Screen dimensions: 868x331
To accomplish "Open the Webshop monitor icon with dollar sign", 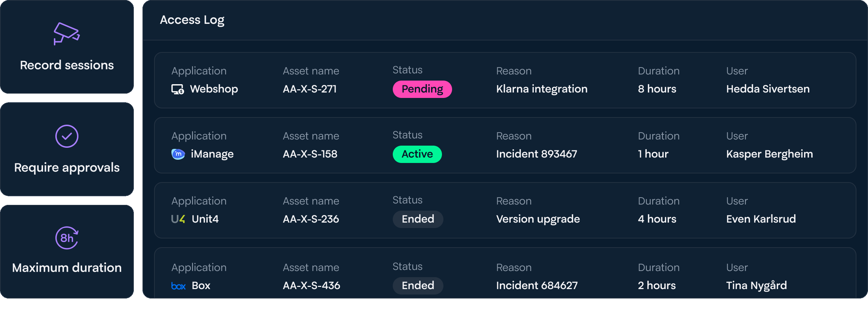I will tap(177, 89).
